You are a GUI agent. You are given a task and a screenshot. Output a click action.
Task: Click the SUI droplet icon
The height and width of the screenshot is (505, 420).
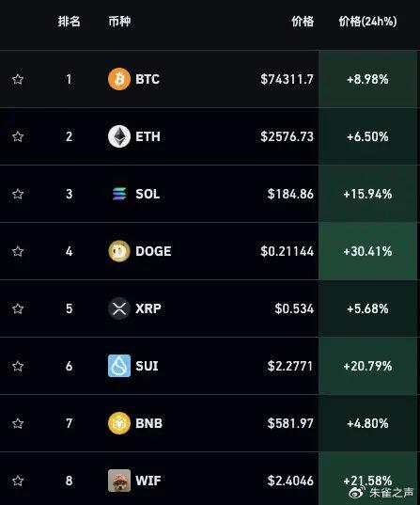pyautogui.click(x=119, y=366)
